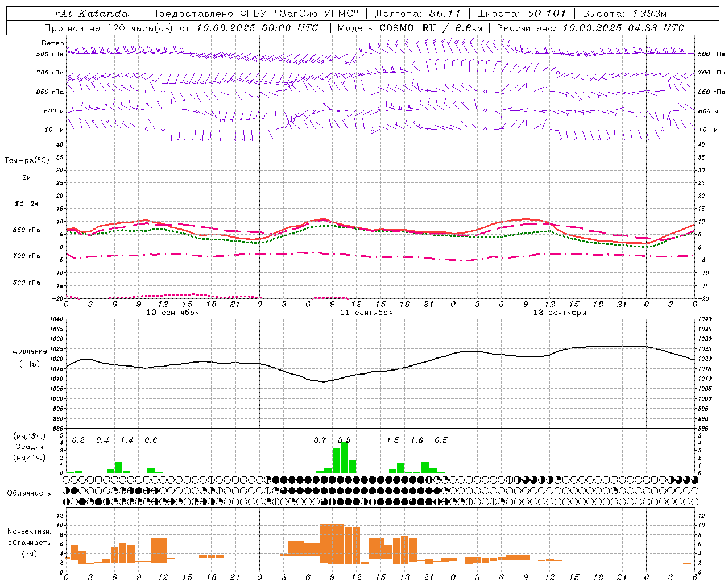Click the 0.5 precipitation total value
This screenshot has height=582, width=728.
click(441, 440)
